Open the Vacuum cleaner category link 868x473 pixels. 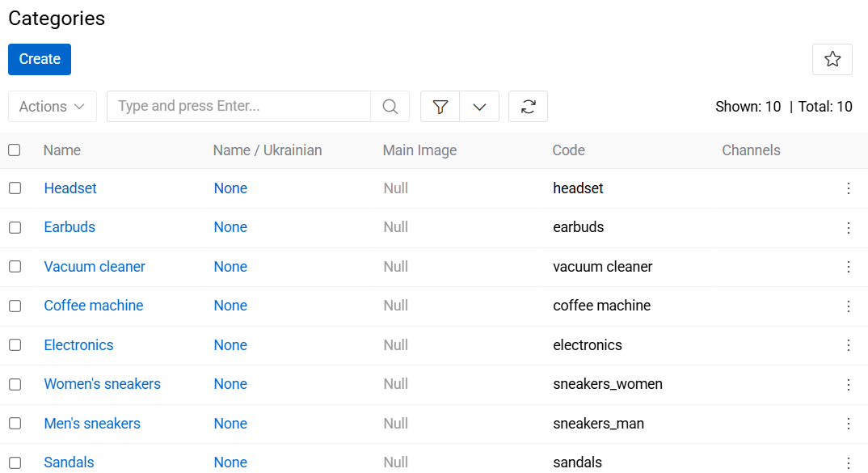click(95, 266)
